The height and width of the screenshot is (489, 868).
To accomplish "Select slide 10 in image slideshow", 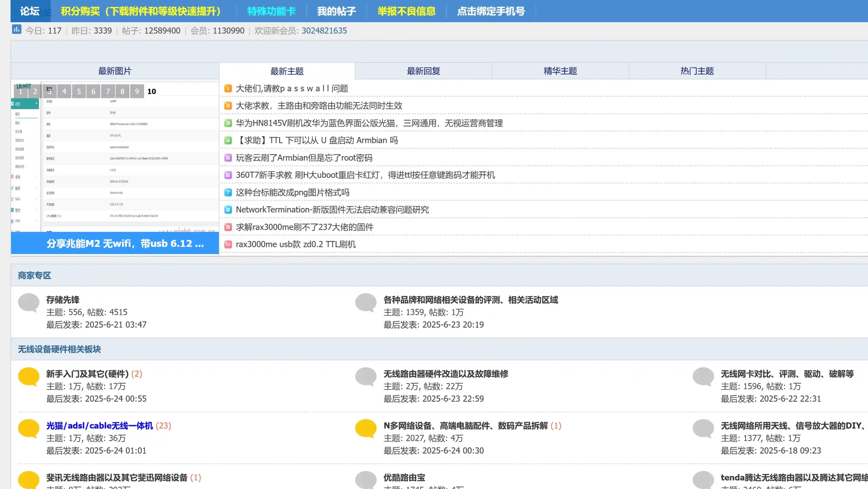I will [x=152, y=91].
